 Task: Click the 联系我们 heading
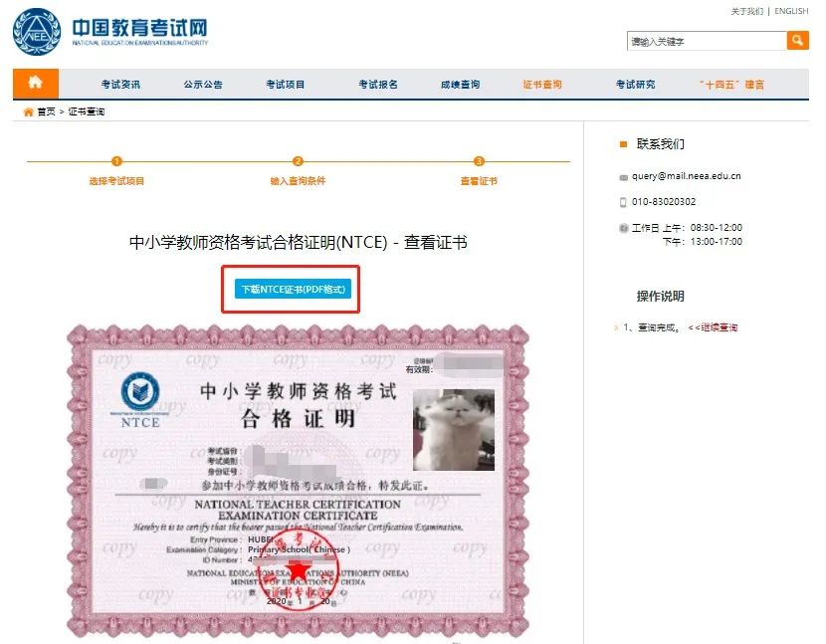[x=660, y=144]
